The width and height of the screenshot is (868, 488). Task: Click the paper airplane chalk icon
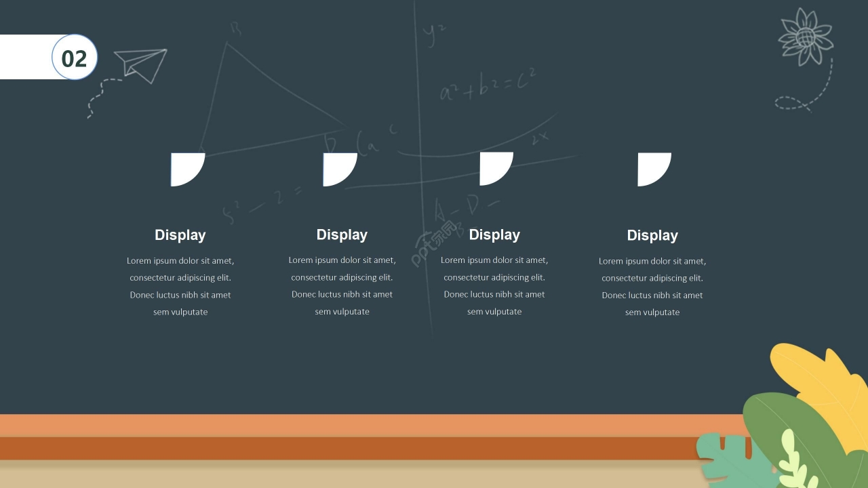click(140, 65)
